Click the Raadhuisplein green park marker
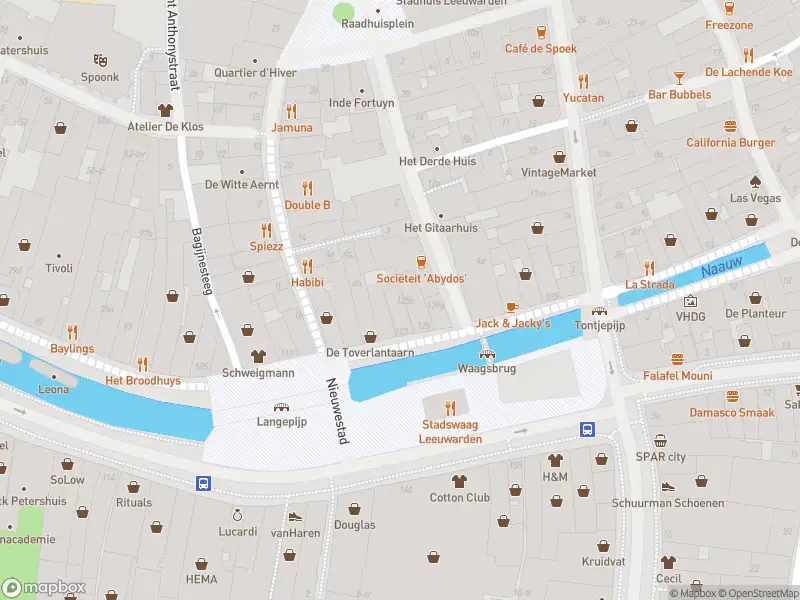The image size is (800, 600). [x=344, y=12]
